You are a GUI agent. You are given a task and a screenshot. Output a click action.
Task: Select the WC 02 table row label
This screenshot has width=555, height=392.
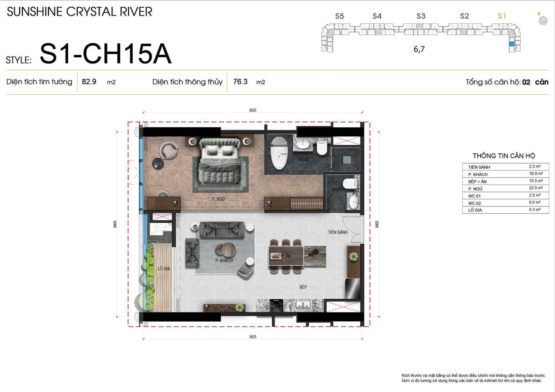pyautogui.click(x=474, y=203)
